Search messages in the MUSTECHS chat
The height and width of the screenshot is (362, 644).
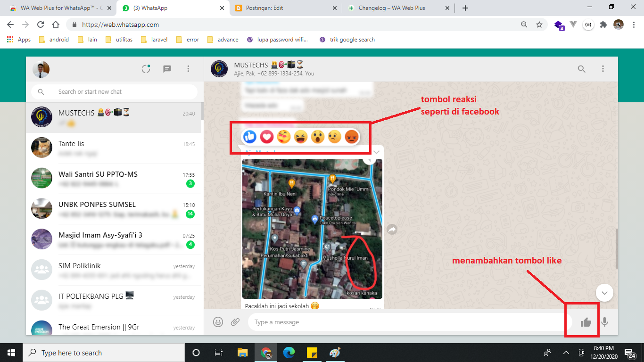[x=582, y=69]
